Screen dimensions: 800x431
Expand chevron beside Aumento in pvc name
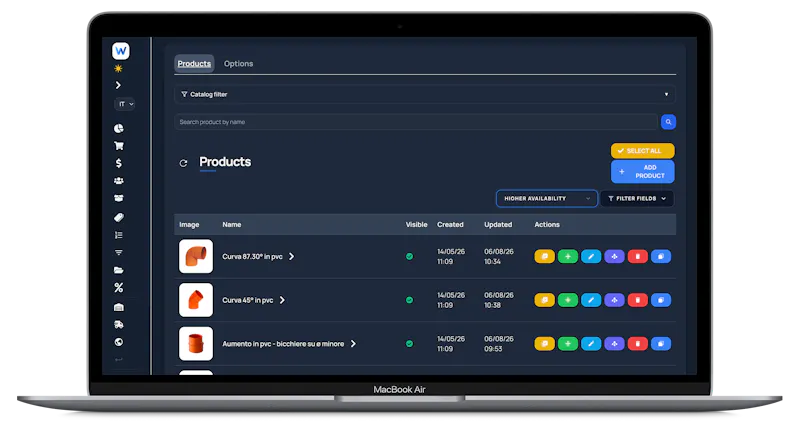click(x=353, y=344)
